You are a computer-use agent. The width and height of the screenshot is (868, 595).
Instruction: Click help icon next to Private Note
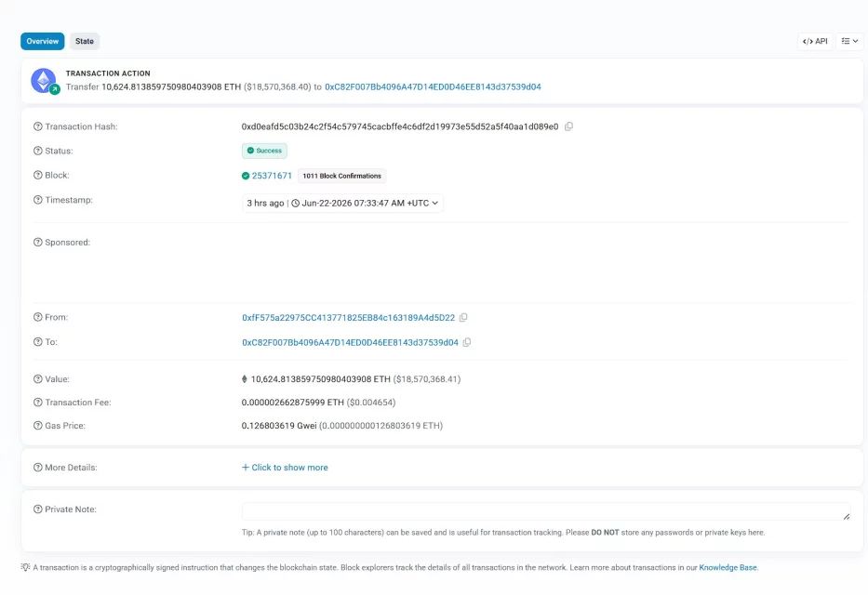37,509
